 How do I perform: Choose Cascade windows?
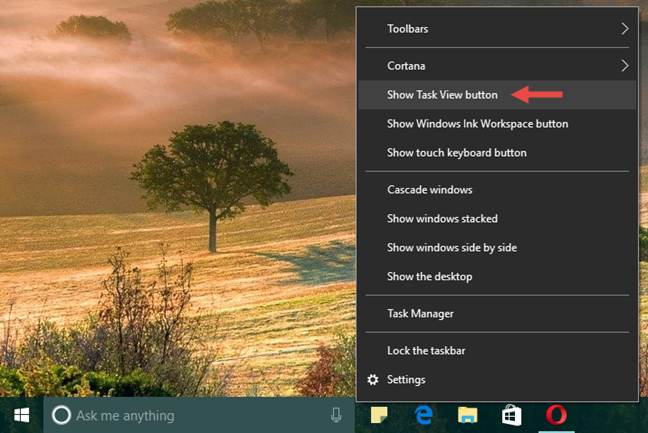pos(497,190)
